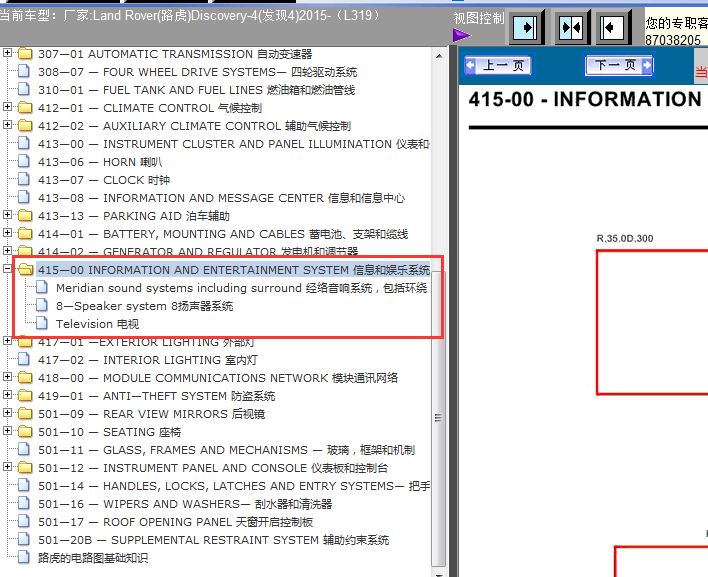
Task: Go to next page with 下一页 button
Action: pos(619,65)
